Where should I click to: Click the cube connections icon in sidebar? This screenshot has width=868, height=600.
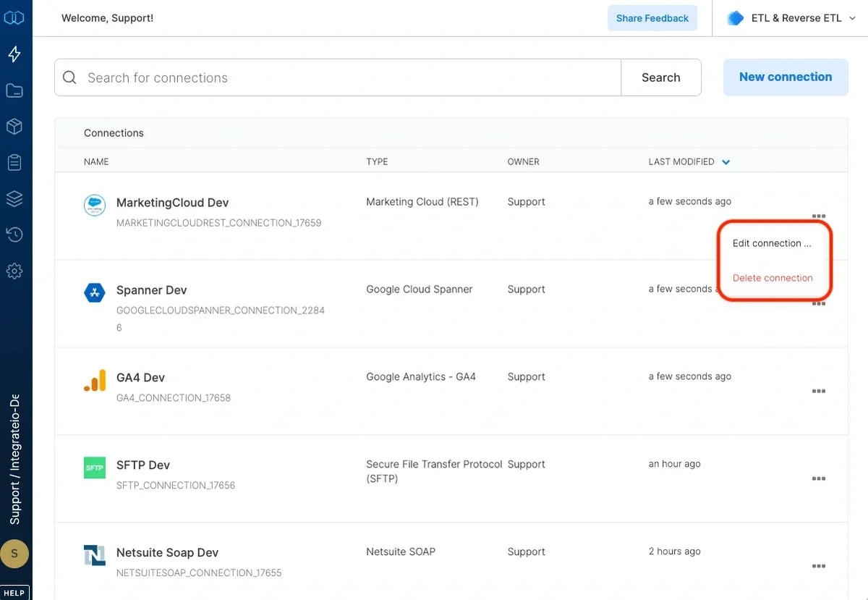(x=15, y=126)
